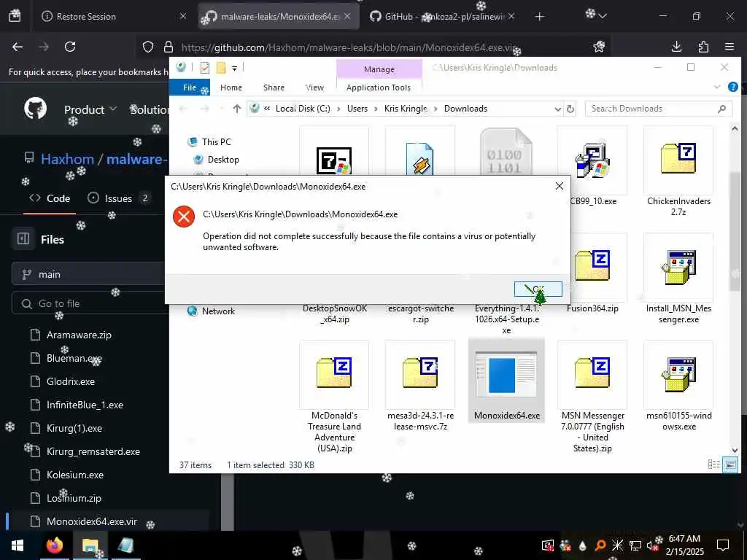Select McDonald's Treasure Land Adventure zip
The height and width of the screenshot is (560, 747).
pyautogui.click(x=334, y=397)
